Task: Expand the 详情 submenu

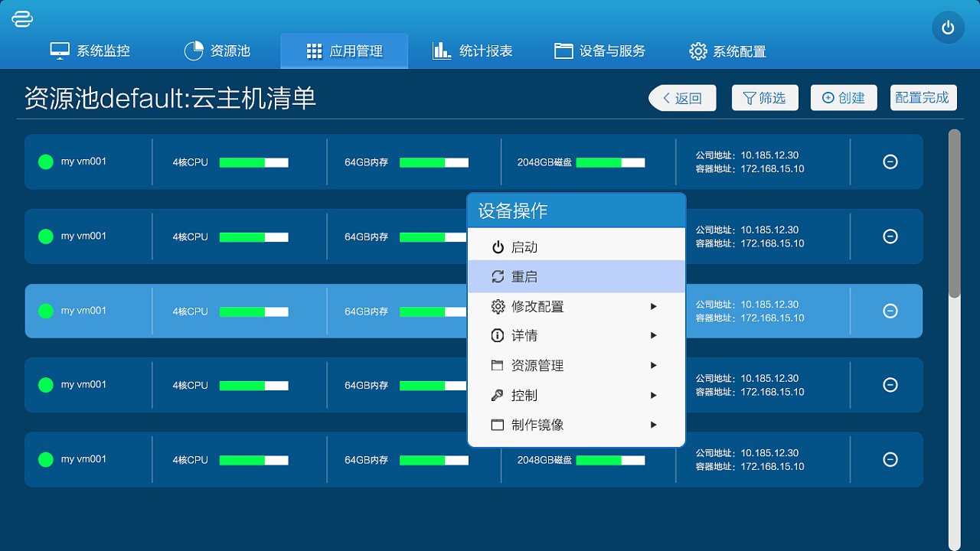Action: 577,336
